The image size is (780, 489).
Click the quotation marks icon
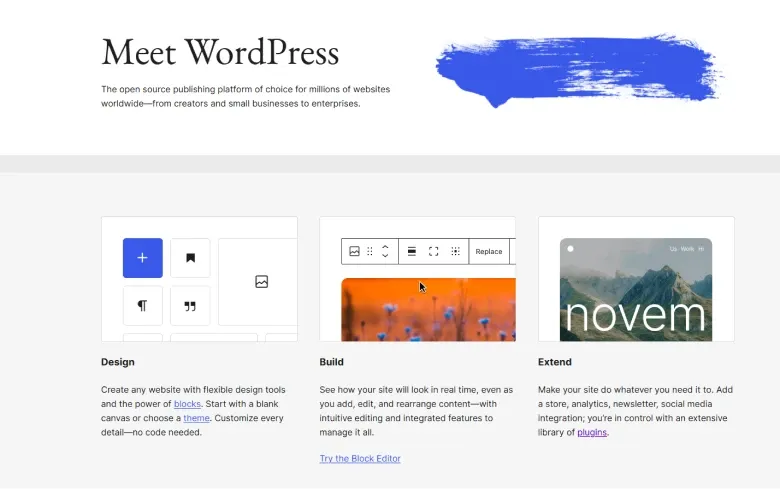coord(190,305)
